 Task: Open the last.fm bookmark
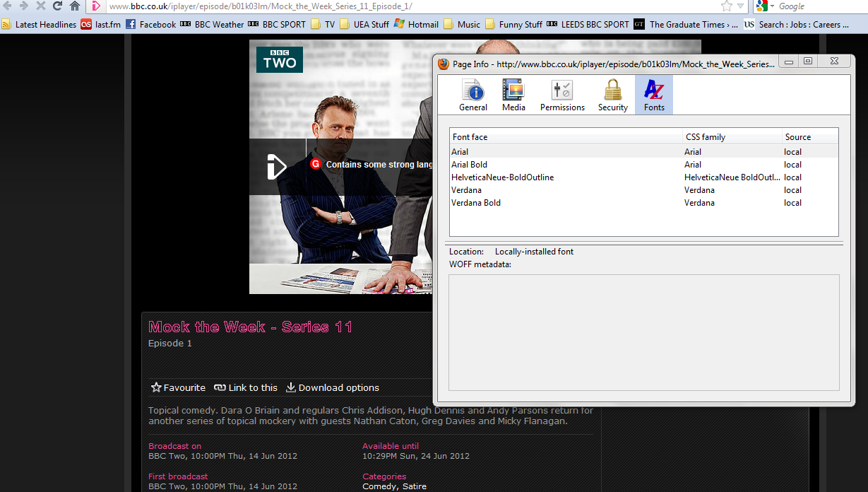pos(101,24)
